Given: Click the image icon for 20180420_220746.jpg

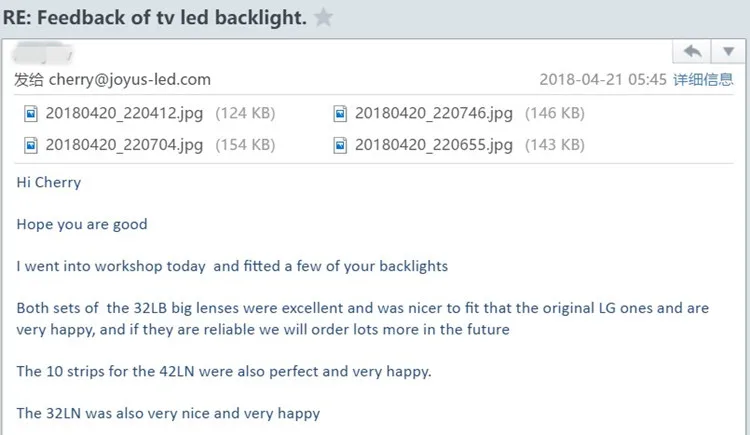Looking at the screenshot, I should click(x=340, y=114).
